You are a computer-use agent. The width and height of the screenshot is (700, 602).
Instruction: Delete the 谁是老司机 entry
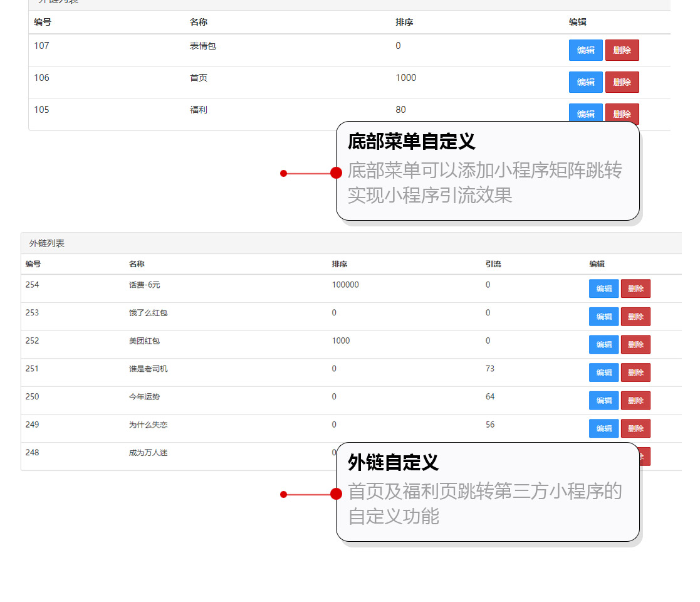tap(635, 372)
